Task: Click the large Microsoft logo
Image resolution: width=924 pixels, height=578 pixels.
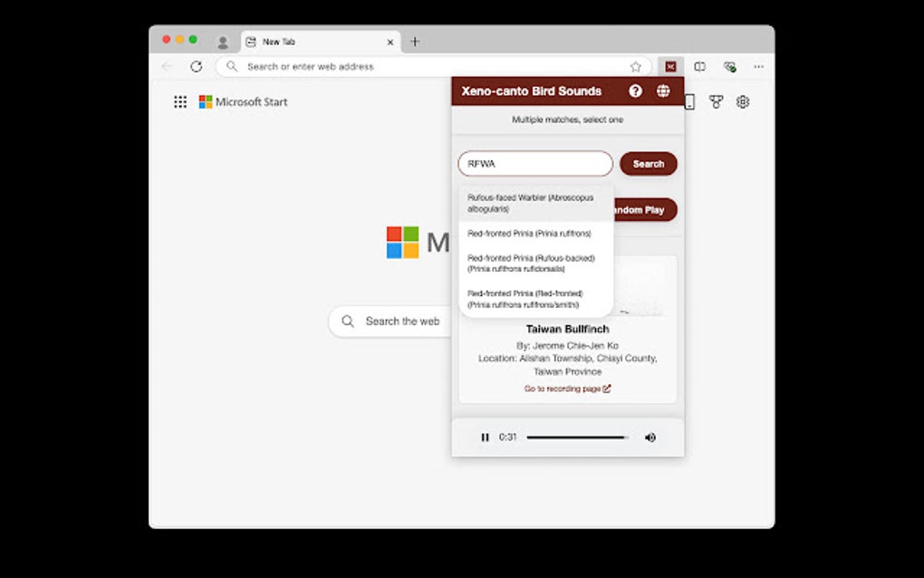Action: click(x=403, y=242)
